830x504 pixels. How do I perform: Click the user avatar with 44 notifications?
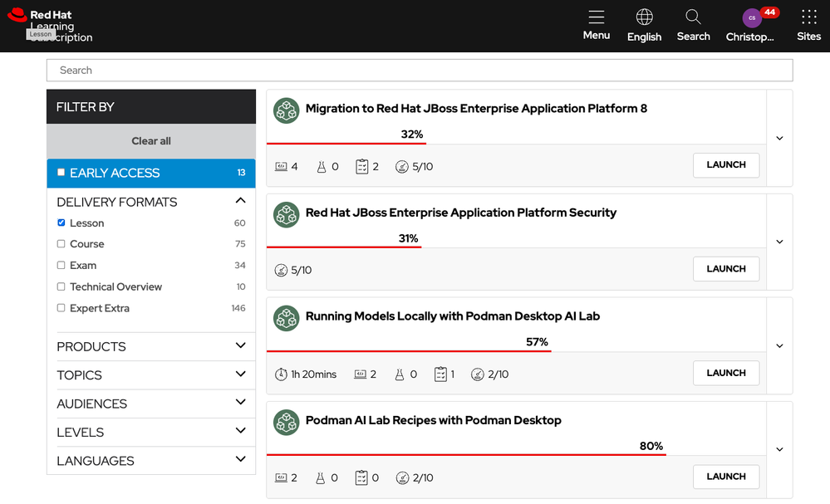pos(751,18)
